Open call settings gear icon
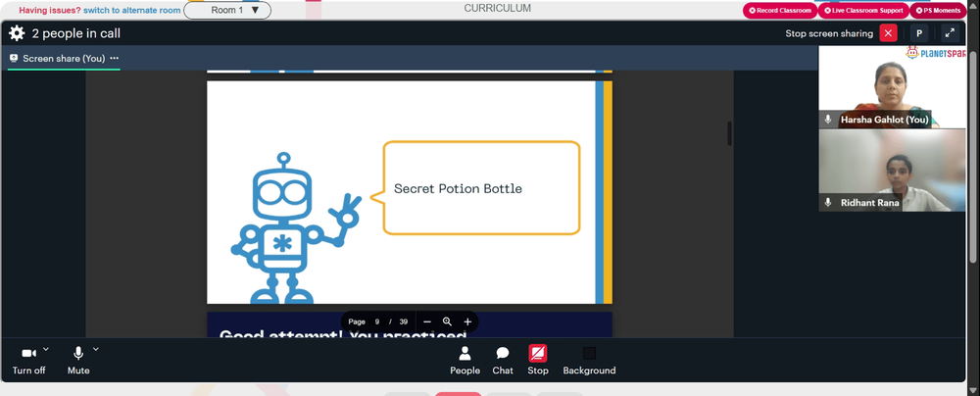This screenshot has width=980, height=396. (x=17, y=33)
